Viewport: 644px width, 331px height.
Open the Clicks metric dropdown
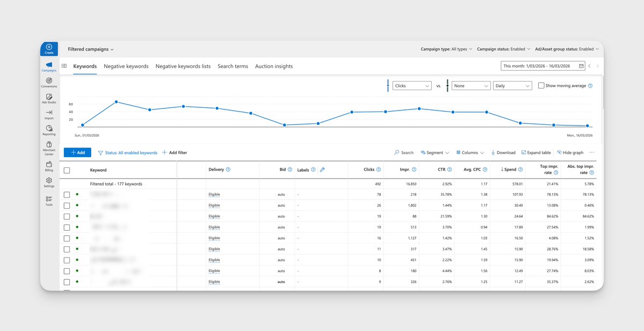[x=411, y=85]
